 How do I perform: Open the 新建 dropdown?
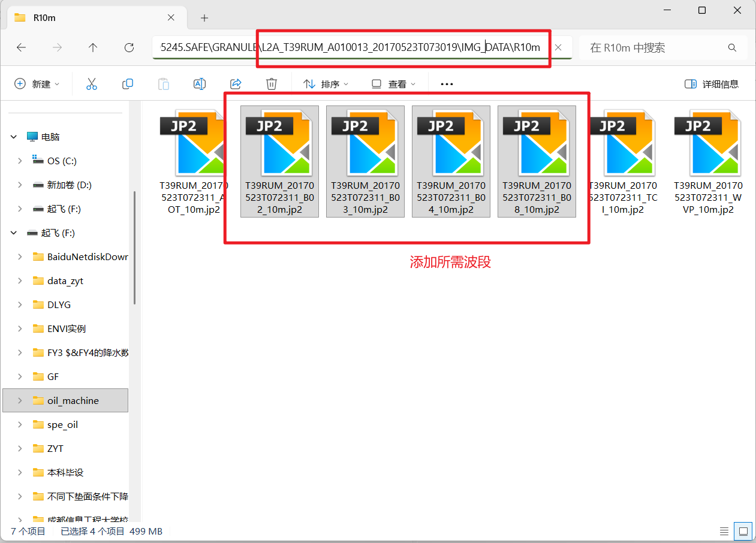[x=37, y=84]
